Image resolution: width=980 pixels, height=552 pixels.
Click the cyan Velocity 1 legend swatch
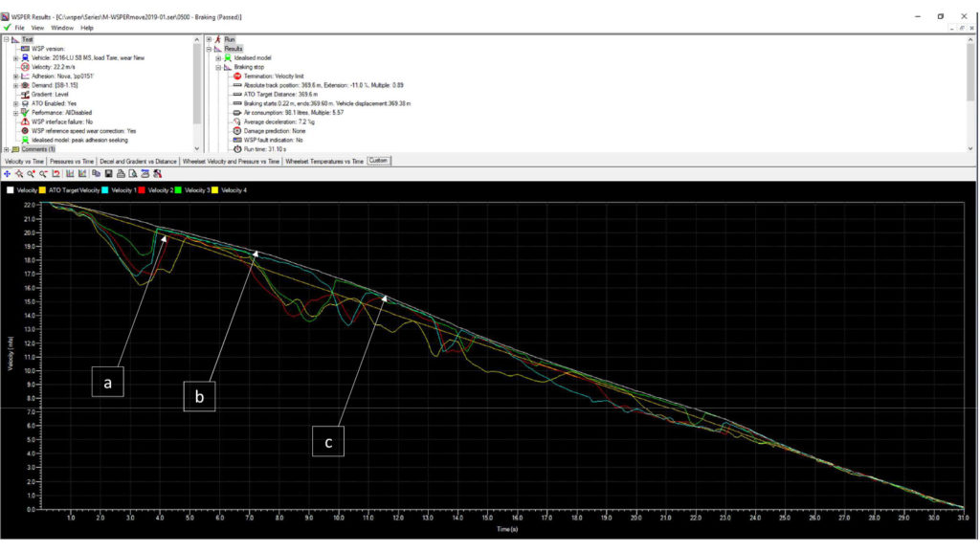point(105,189)
